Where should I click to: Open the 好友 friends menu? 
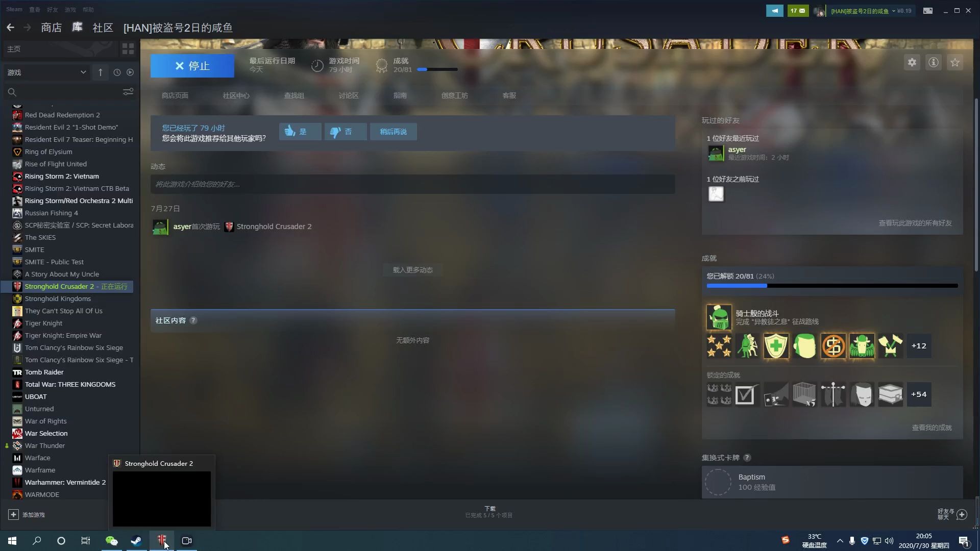[x=53, y=9]
